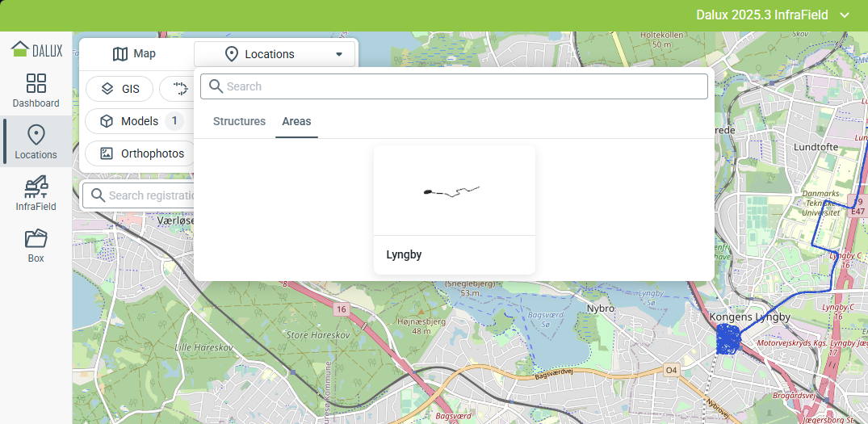Focus the locations Search field
868x424 pixels.
pyautogui.click(x=460, y=86)
